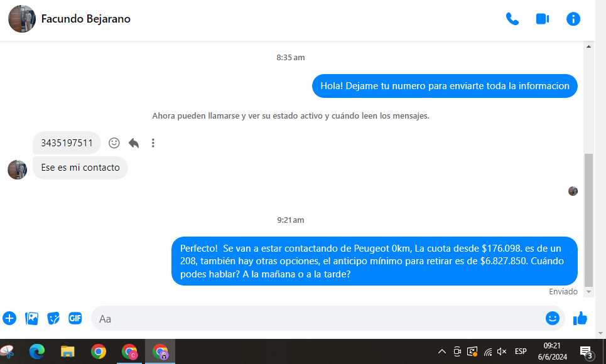The image size is (606, 364).
Task: Click the "Ese es mi contacto" message bubble
Action: click(x=80, y=168)
